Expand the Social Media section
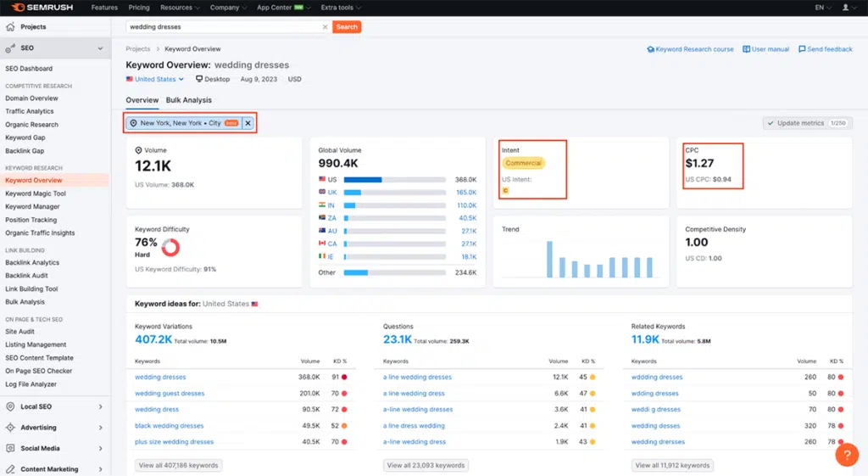 (x=100, y=448)
